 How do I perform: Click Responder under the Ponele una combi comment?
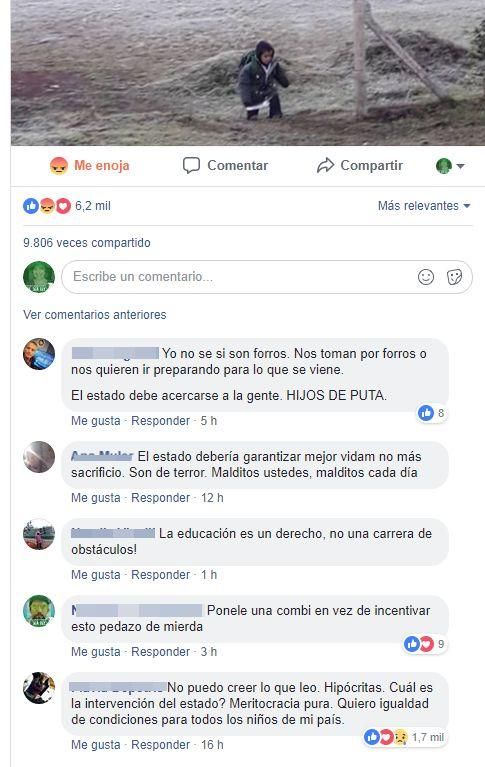pyautogui.click(x=161, y=652)
